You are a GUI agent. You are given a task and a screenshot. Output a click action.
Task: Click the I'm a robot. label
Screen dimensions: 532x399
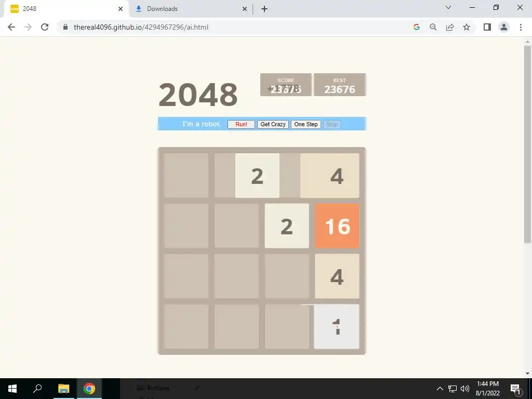[x=202, y=124]
